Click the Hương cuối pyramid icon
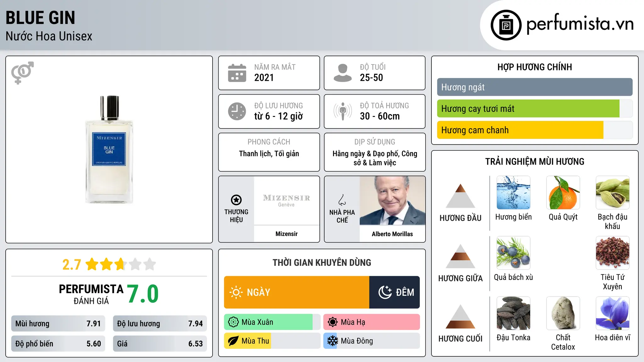This screenshot has height=362, width=644. (460, 316)
